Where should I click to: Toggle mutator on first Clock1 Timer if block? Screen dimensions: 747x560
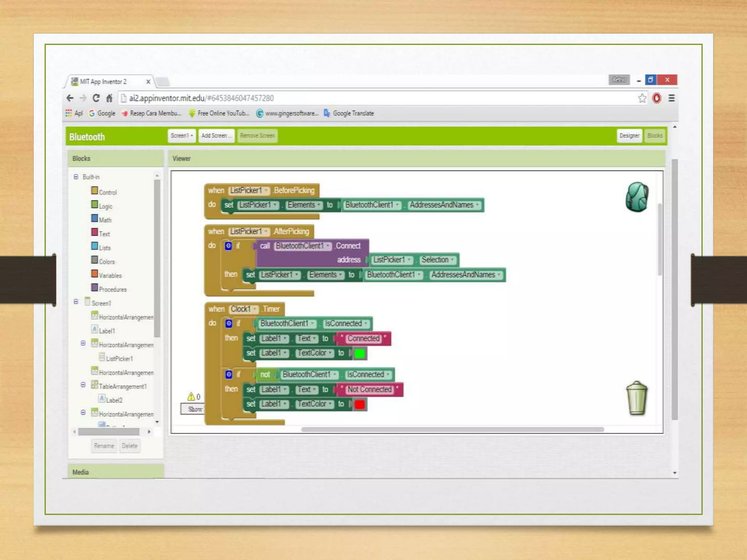coord(229,323)
